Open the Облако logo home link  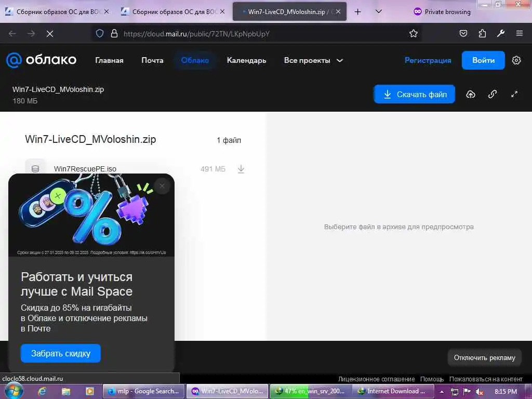(42, 60)
